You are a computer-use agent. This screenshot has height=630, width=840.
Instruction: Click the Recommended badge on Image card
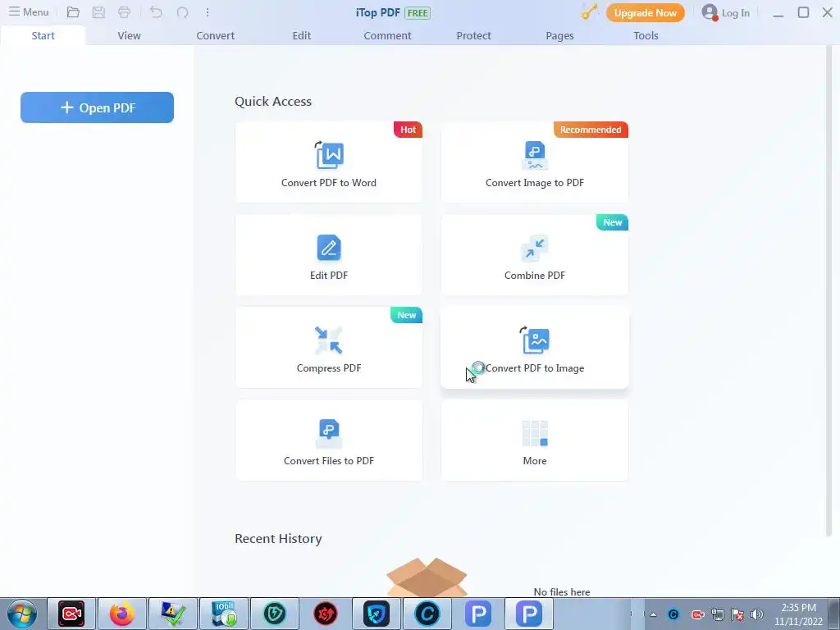click(591, 130)
